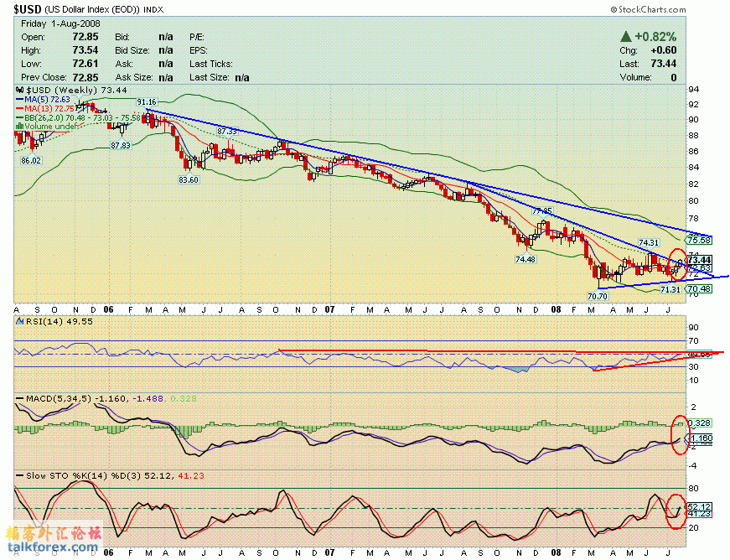
Task: Click the 87.33 price label
Action: click(227, 132)
